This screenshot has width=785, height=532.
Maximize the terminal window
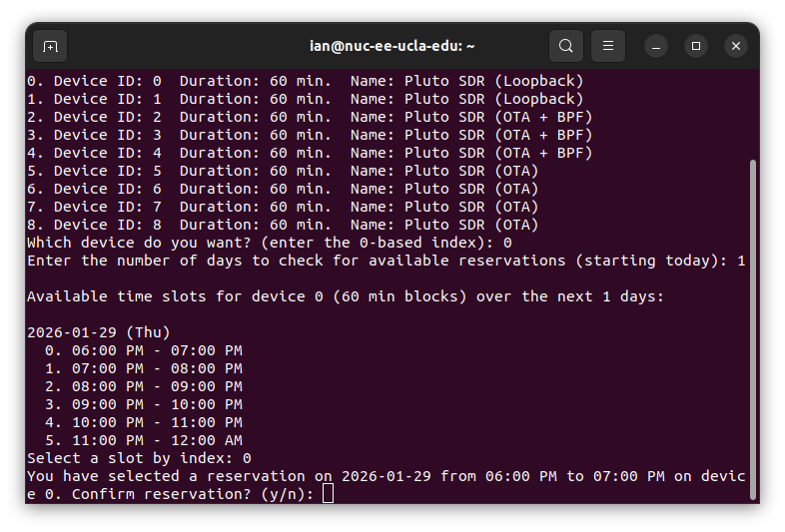[x=696, y=46]
